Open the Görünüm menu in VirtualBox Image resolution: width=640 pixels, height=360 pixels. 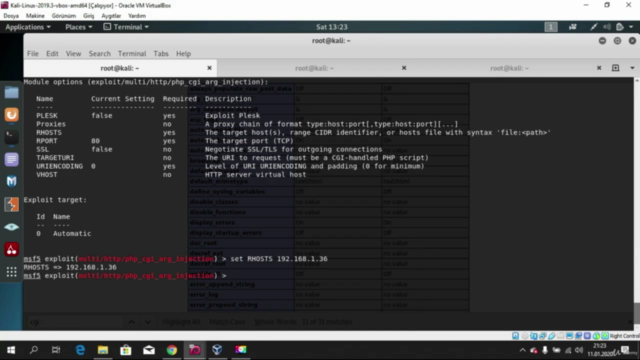click(x=64, y=16)
